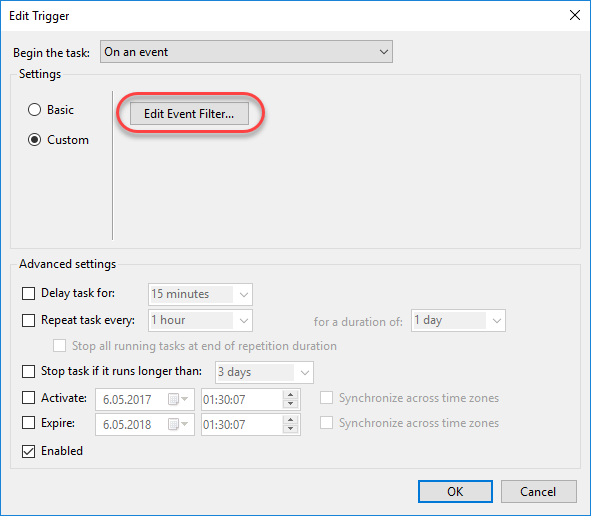Confirm with the OK button

[x=455, y=492]
